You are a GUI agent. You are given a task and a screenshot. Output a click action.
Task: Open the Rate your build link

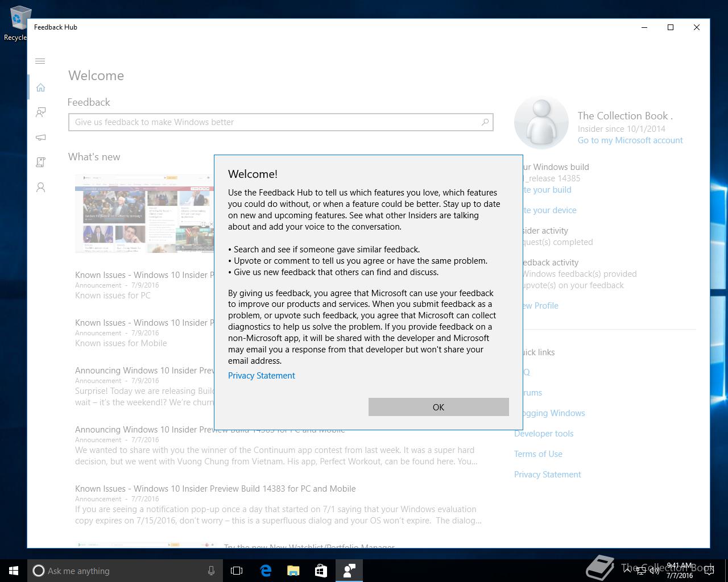(547, 190)
